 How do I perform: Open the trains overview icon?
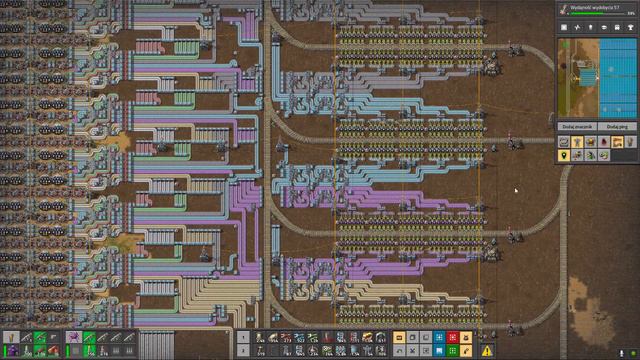(x=617, y=27)
